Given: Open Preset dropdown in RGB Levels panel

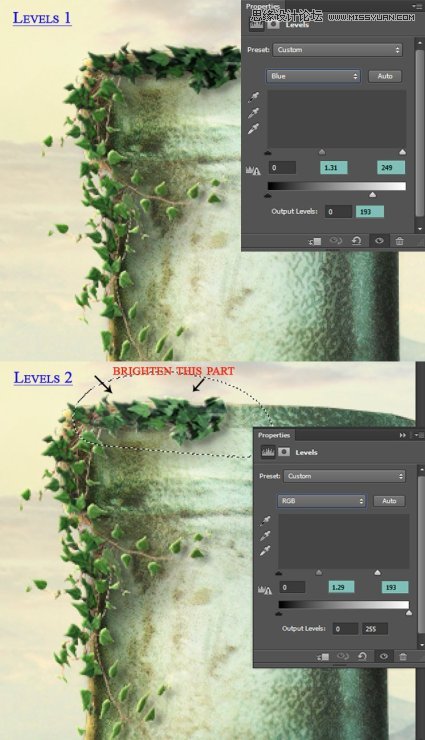Looking at the screenshot, I should (344, 476).
